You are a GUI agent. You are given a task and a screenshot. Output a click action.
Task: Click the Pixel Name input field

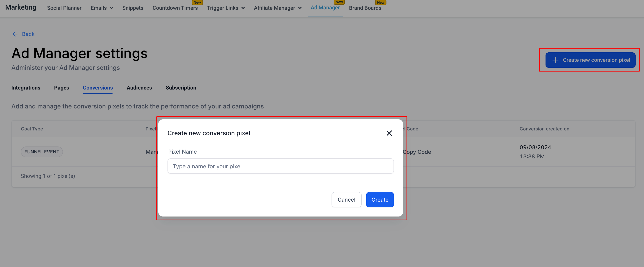pyautogui.click(x=281, y=166)
